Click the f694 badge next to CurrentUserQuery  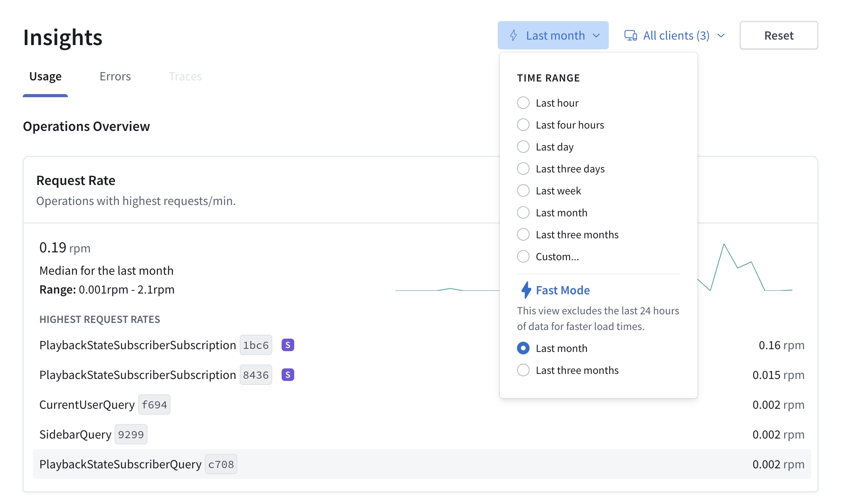click(x=154, y=404)
